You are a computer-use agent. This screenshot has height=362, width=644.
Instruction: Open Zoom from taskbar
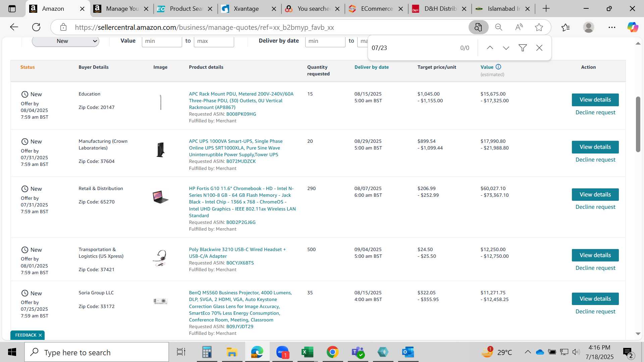pos(282,352)
